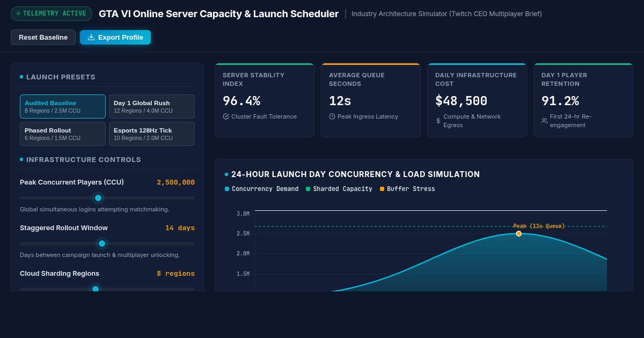Toggle the Sharded Capacity legend entry
This screenshot has width=644, height=338.
pyautogui.click(x=339, y=189)
